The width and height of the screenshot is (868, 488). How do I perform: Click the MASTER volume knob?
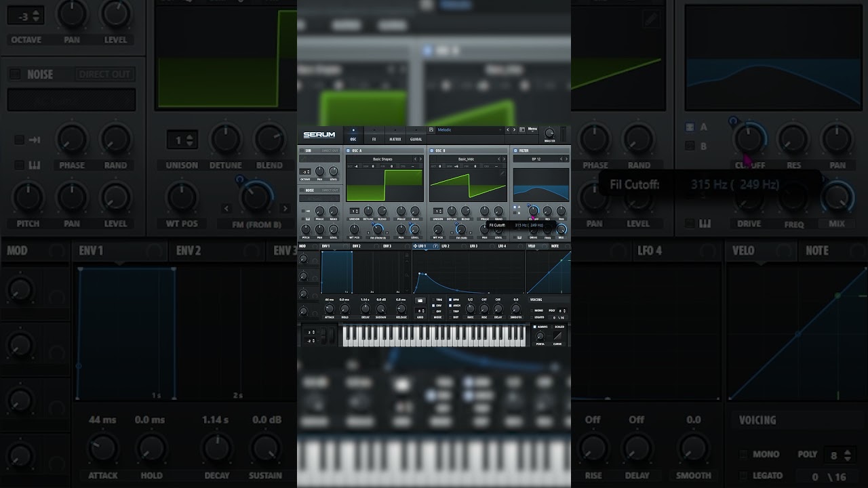(x=549, y=133)
